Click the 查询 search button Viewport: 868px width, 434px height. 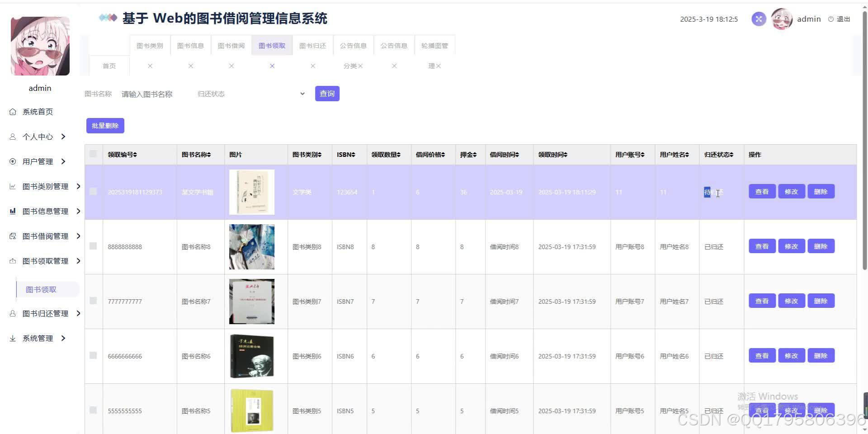click(x=327, y=94)
